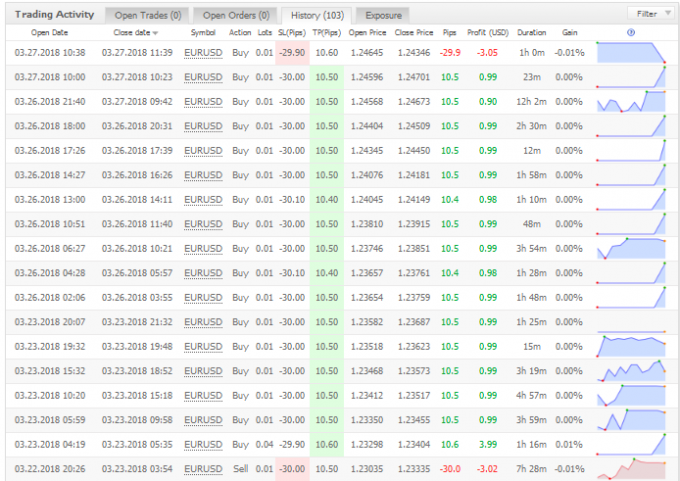The width and height of the screenshot is (680, 481).
Task: Open EURUSD link in 03.27.2018 10:00 row
Action: (x=203, y=77)
